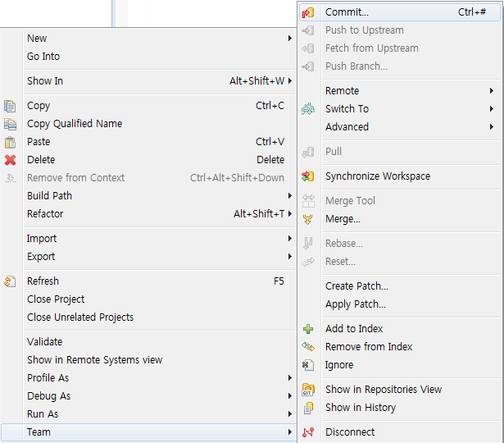Select the Advanced label in Team submenu

coord(347,127)
